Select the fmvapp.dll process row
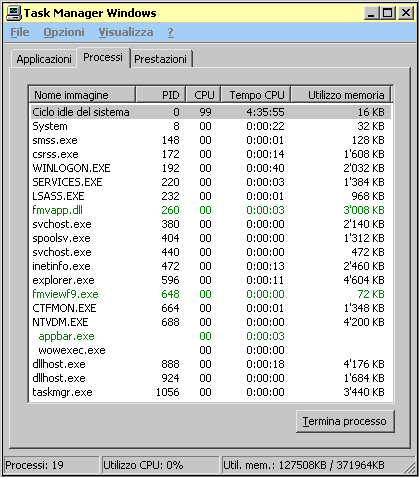419x477 pixels. [x=210, y=210]
